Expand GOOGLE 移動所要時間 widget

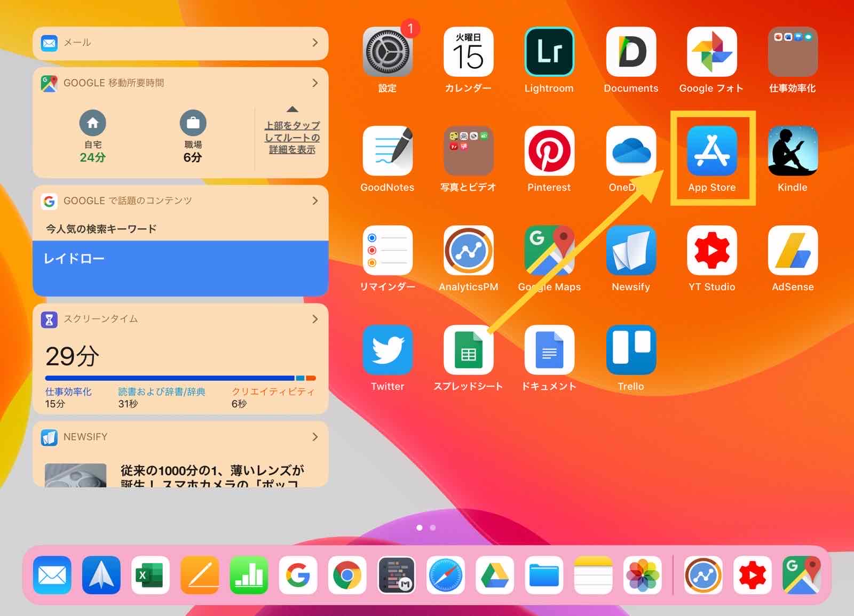[x=315, y=83]
